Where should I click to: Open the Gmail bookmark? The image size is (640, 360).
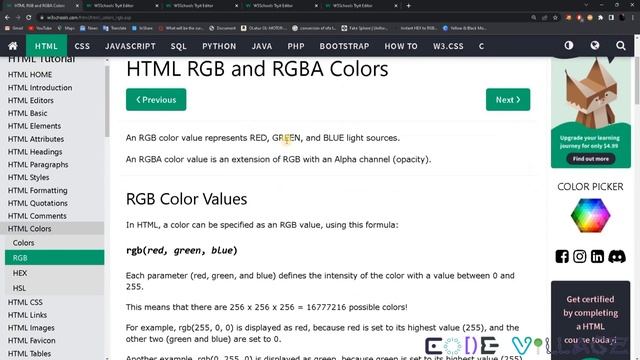click(14, 28)
